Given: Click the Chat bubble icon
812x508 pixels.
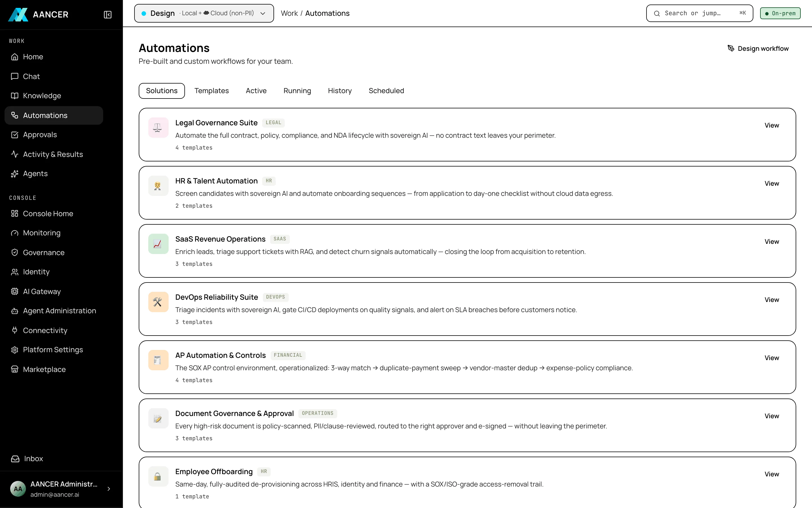Looking at the screenshot, I should (x=14, y=76).
